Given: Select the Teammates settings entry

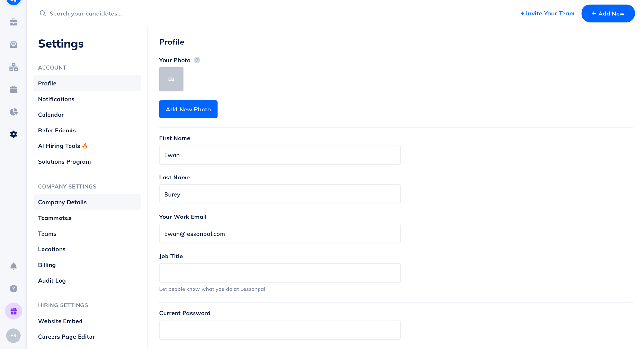Looking at the screenshot, I should pyautogui.click(x=54, y=218).
